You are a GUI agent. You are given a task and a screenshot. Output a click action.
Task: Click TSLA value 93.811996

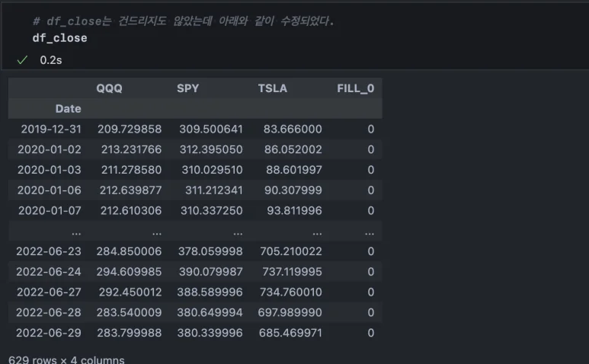click(293, 211)
